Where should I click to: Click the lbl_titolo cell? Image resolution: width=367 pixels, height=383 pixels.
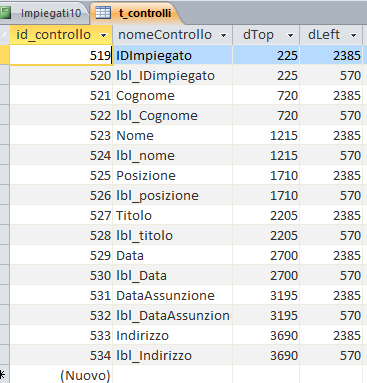(x=173, y=235)
